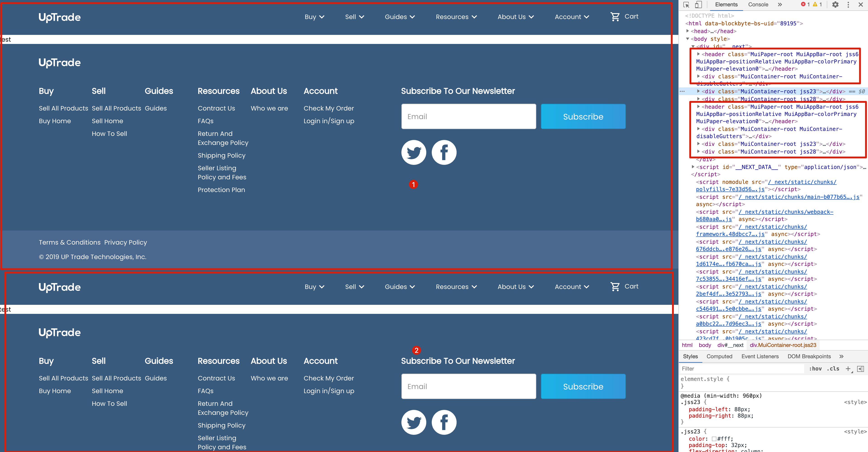Click the top Subscribe button

tap(583, 116)
